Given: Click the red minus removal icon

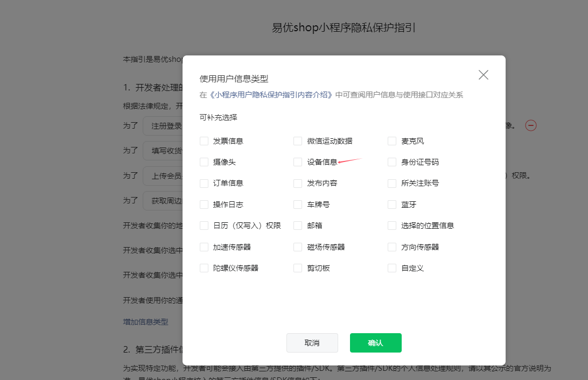Looking at the screenshot, I should click(531, 125).
